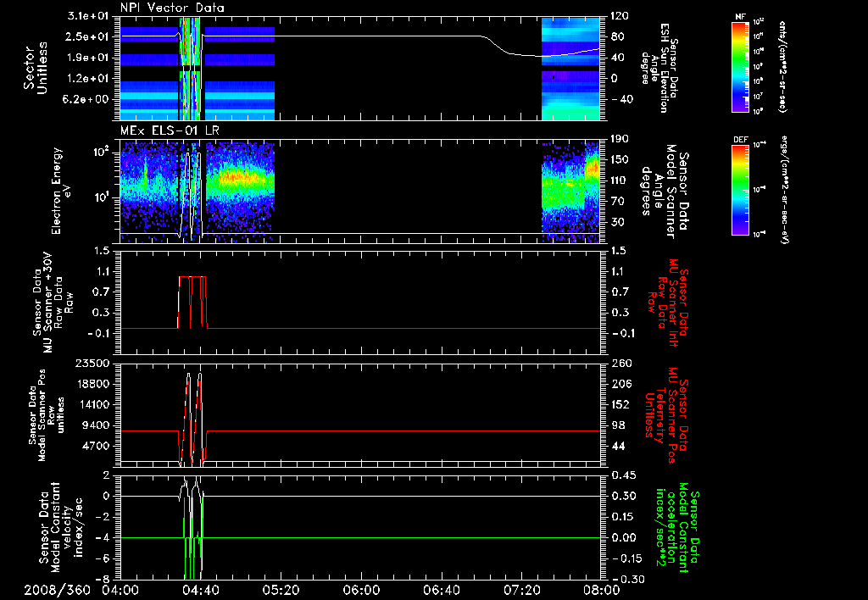Screen dimensions: 868x600
Task: Click the MEx ELS-01 LR panel title
Action: tap(170, 131)
